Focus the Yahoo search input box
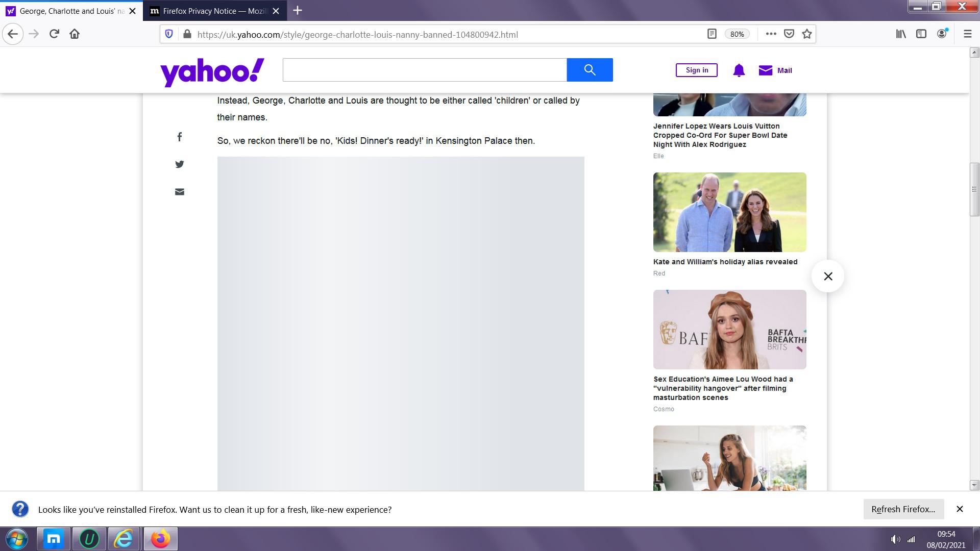Screen dimensions: 980x551 [x=425, y=70]
